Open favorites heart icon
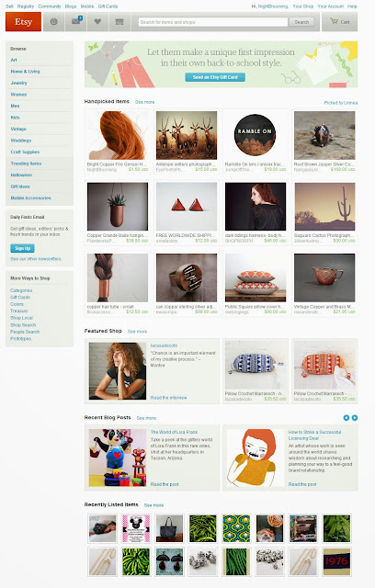The image size is (375, 588). pos(97,22)
